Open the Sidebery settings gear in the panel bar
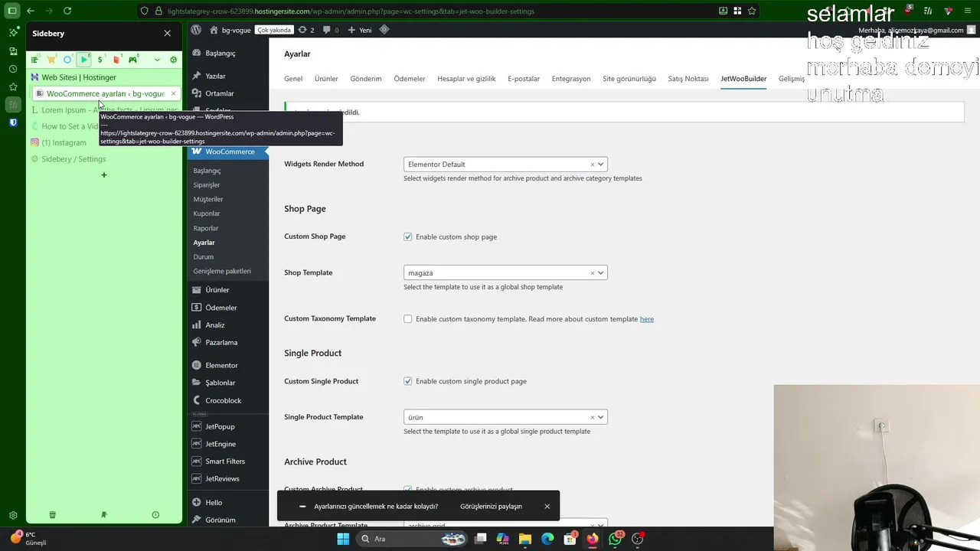The height and width of the screenshot is (551, 980). 173,60
